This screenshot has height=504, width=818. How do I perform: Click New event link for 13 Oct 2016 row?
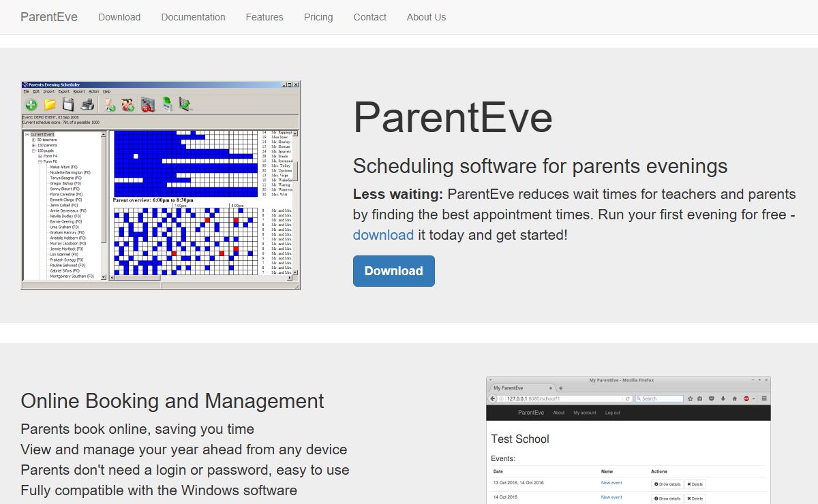click(x=611, y=483)
